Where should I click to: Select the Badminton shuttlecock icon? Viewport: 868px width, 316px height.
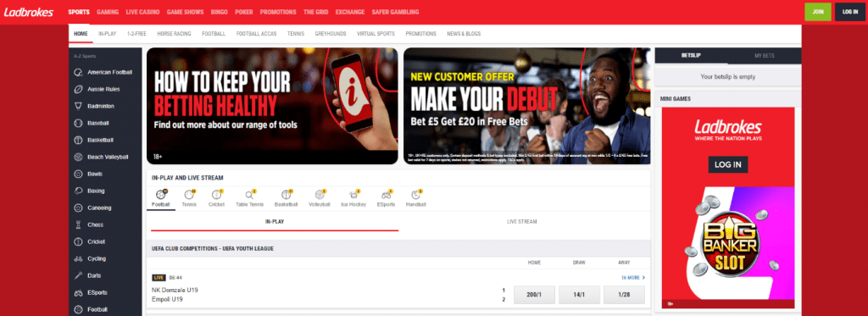(78, 106)
